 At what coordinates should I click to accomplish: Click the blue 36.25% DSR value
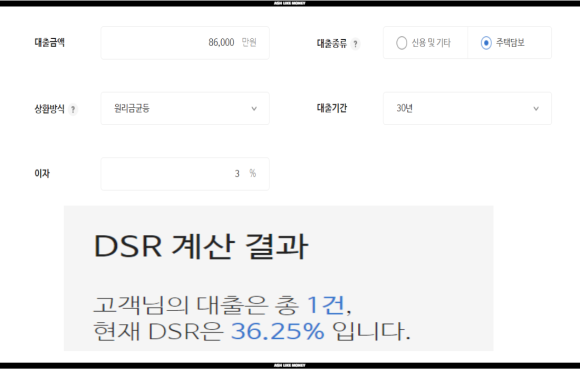click(x=277, y=331)
